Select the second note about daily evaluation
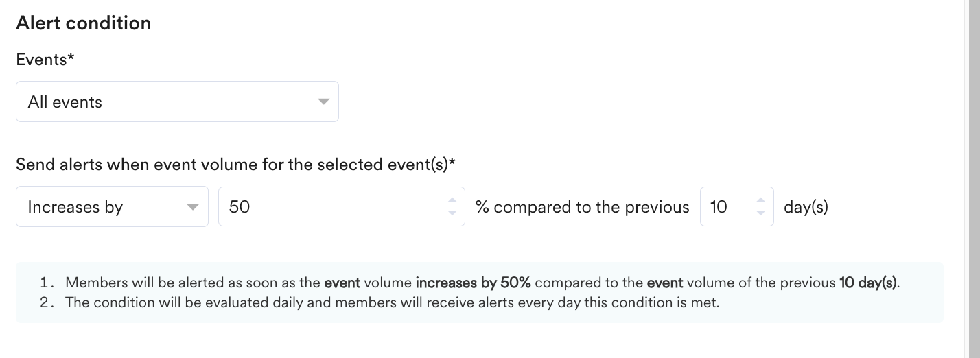980x358 pixels. [391, 302]
